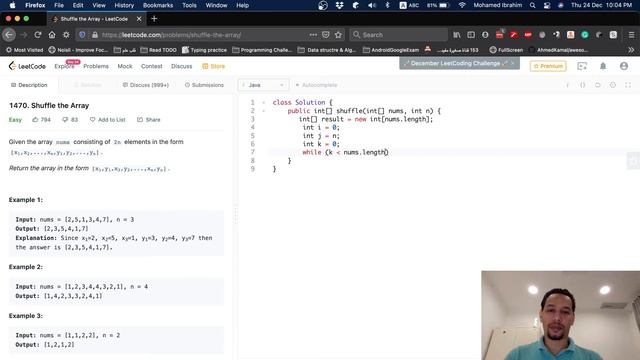This screenshot has height=360, width=640.
Task: Open the Contest nav link
Action: (x=151, y=66)
